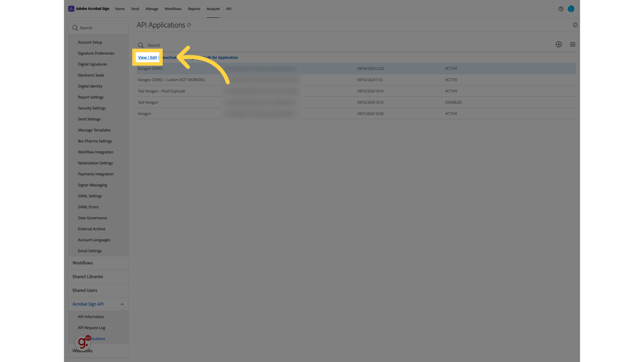Open the hamburger options menu icon
The image size is (644, 362).
573,44
